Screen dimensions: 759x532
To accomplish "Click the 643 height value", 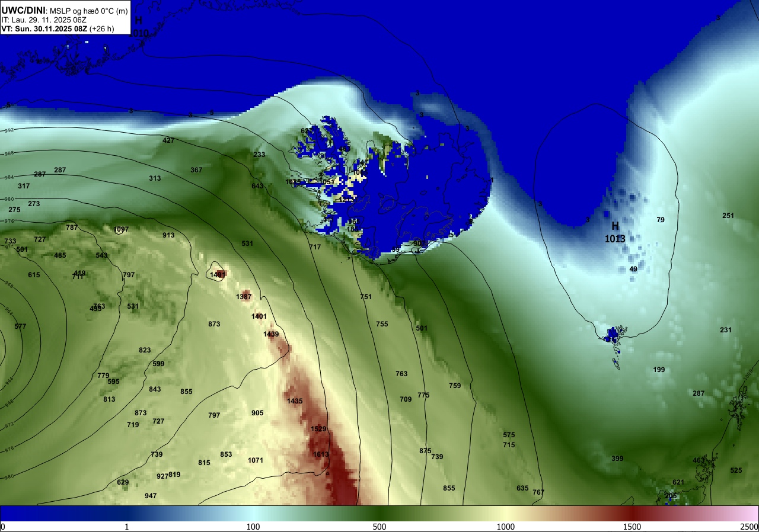I will tap(257, 186).
